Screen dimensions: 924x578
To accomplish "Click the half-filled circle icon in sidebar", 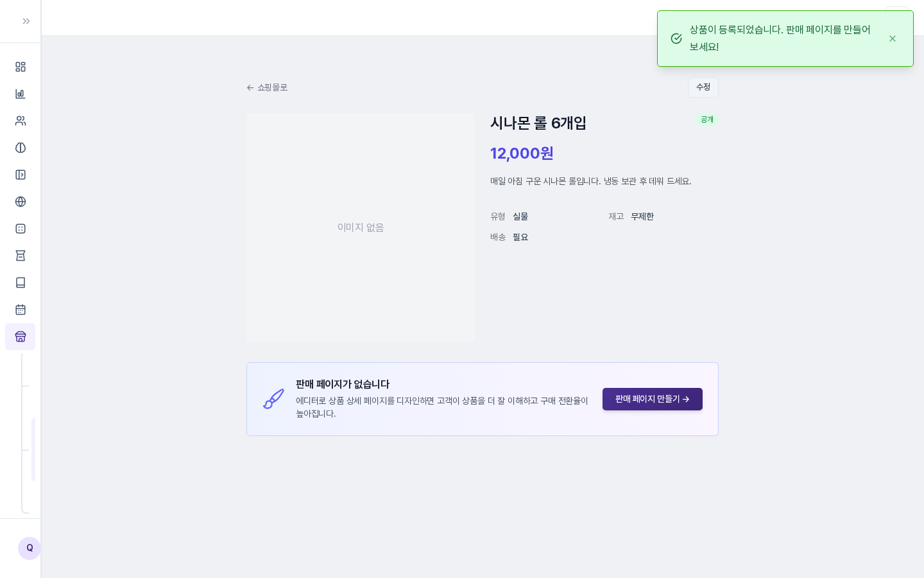I will [x=21, y=148].
